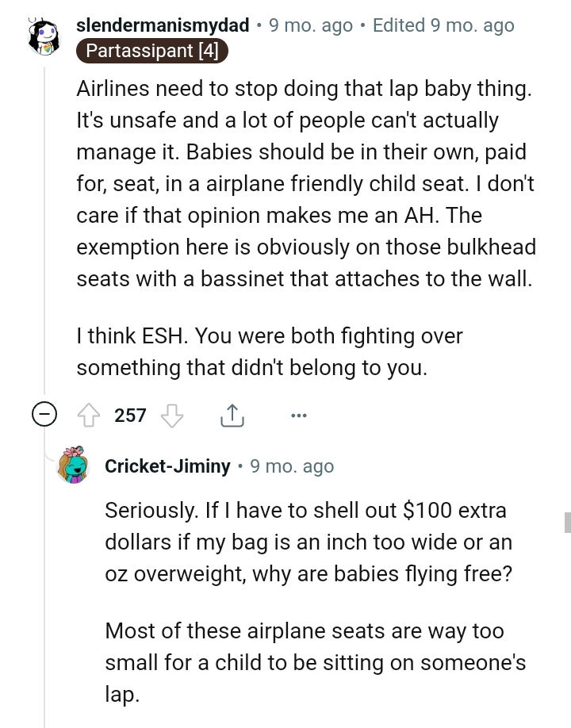Image resolution: width=571 pixels, height=728 pixels.
Task: Open Cricket-Jiminy's profile
Action: coord(167,466)
